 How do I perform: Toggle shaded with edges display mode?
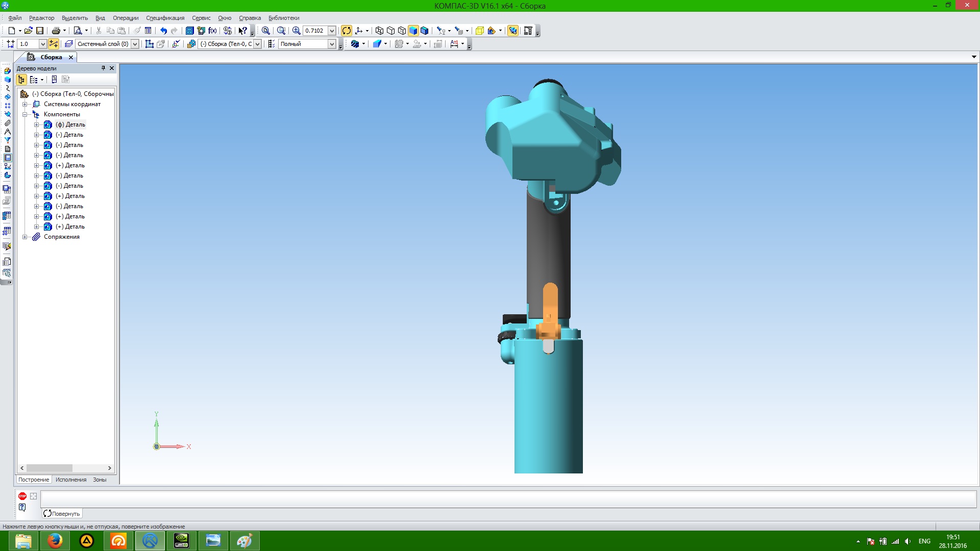click(x=424, y=31)
